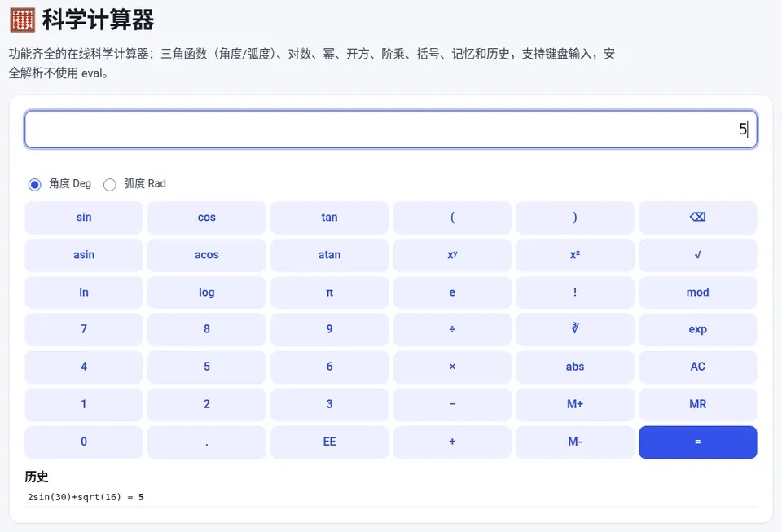The height and width of the screenshot is (532, 782).
Task: Click the square root √ button
Action: tap(697, 255)
